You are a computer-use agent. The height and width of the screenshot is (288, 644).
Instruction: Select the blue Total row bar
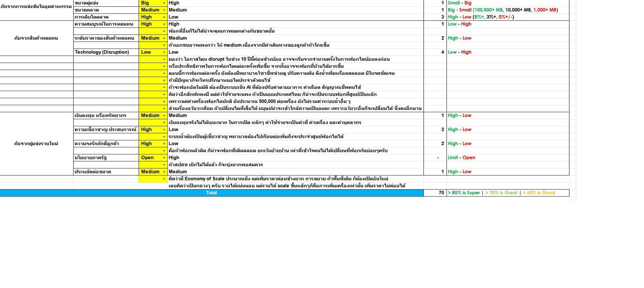[x=211, y=193]
